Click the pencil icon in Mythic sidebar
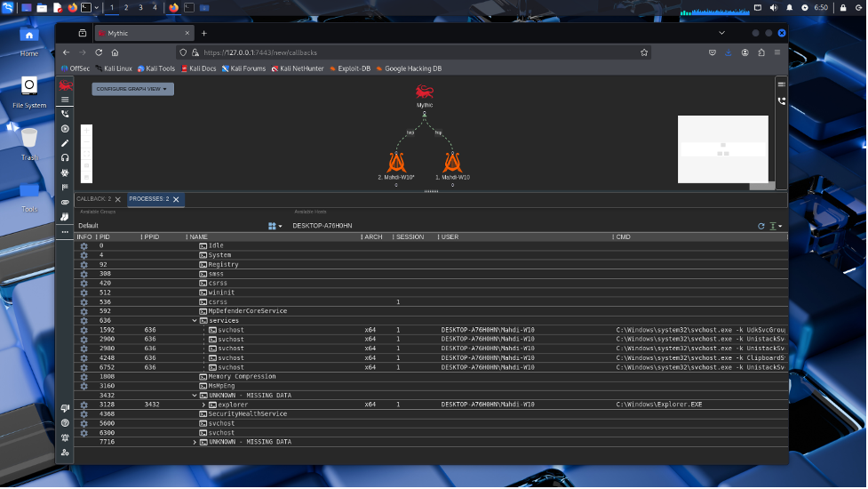Image resolution: width=868 pixels, height=489 pixels. tap(66, 143)
